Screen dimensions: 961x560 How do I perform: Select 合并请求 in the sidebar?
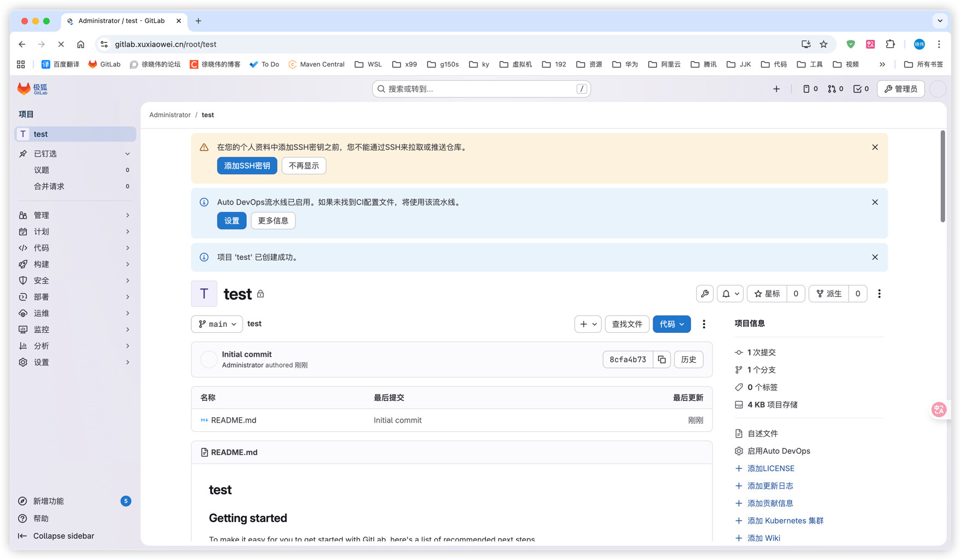coord(49,186)
